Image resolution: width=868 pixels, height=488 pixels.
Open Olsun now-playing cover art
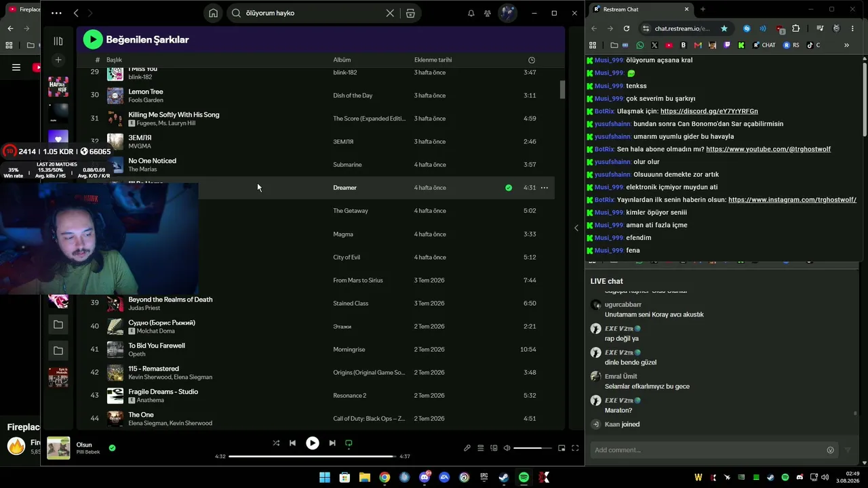tap(58, 448)
